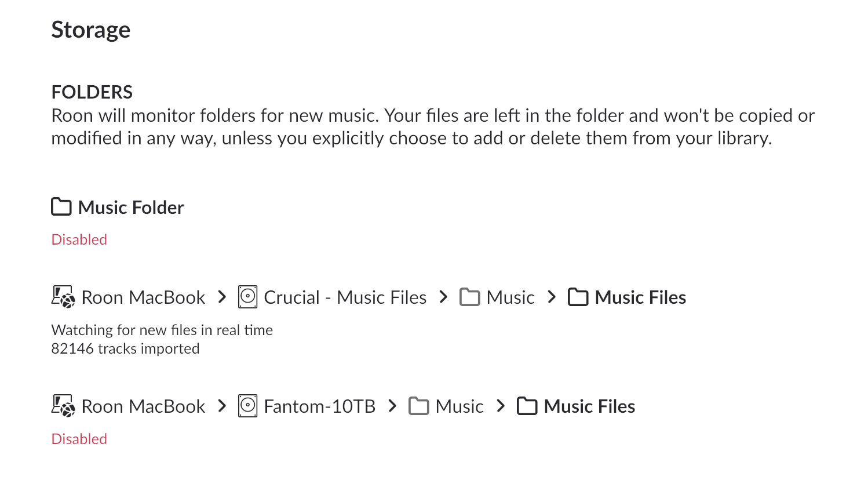868x480 pixels.
Task: Click the chevron following Roon MacBook in the Fantom-10TB row
Action: coord(222,406)
